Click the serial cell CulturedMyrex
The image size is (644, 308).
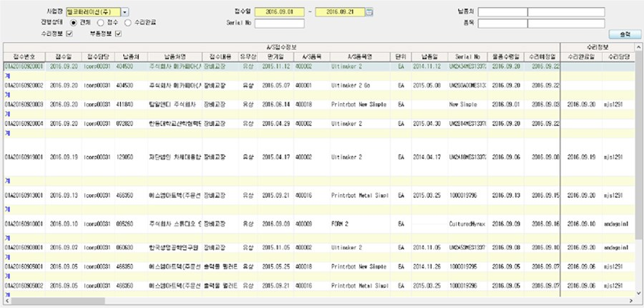pyautogui.click(x=467, y=224)
